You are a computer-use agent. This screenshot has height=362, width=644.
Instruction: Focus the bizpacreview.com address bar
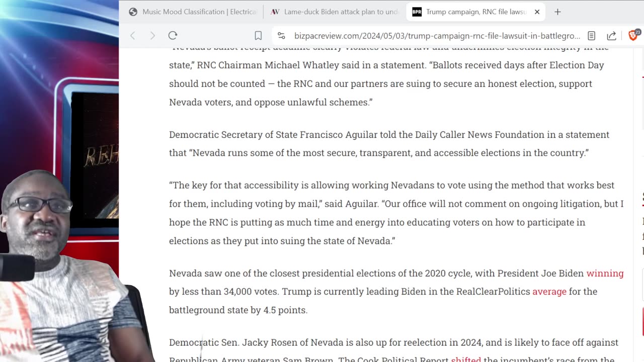click(x=437, y=36)
